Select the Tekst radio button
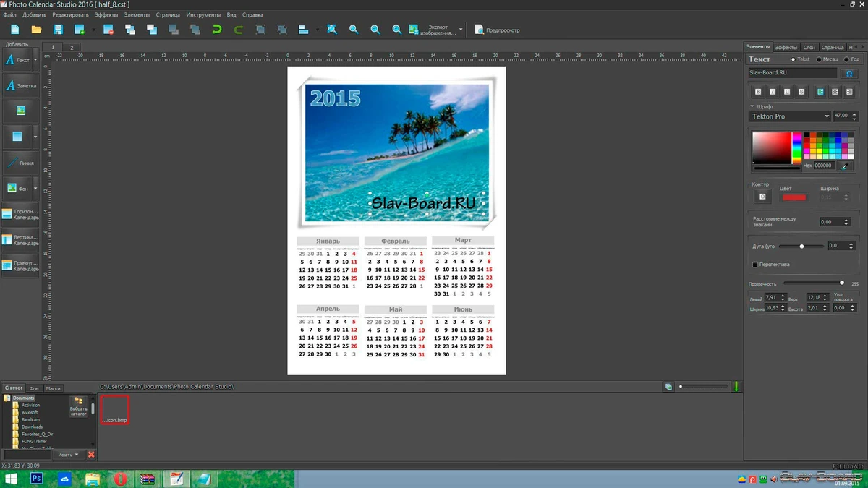Screen dimensions: 868x488 793,59
